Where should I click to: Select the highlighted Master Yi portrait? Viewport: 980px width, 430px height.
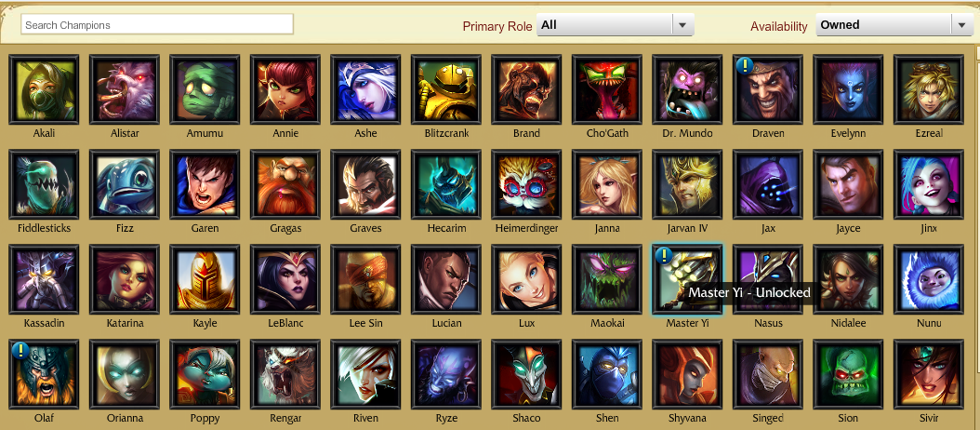[x=687, y=280]
